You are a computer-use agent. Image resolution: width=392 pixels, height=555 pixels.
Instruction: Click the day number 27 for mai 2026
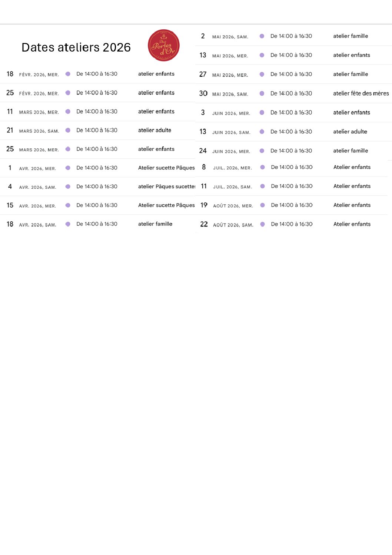pyautogui.click(x=203, y=74)
